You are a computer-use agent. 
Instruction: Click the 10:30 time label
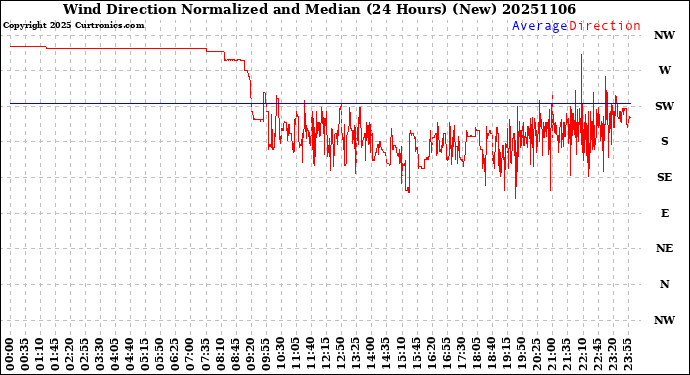281,355
